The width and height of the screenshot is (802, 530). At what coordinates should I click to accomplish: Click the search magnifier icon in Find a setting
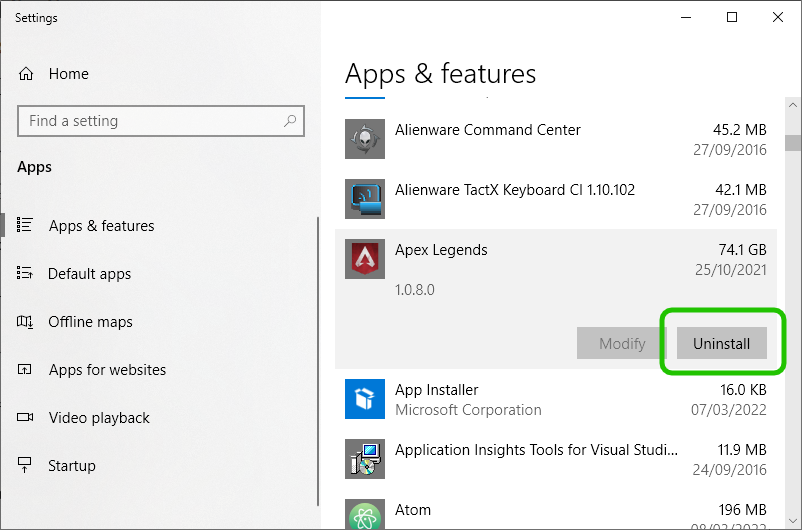[x=290, y=121]
